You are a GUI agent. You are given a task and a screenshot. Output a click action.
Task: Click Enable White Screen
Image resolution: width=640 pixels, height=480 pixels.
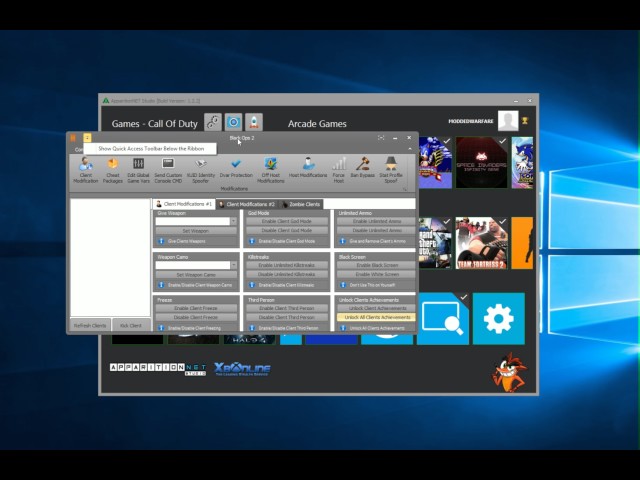click(x=377, y=275)
